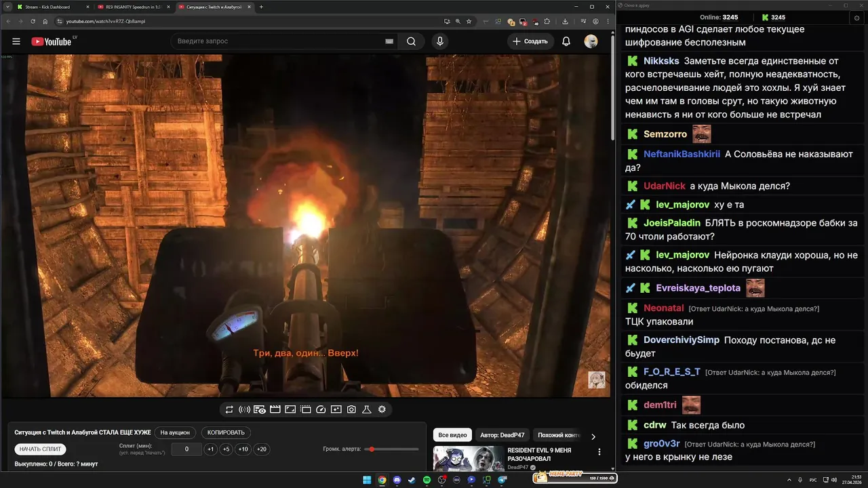Viewport: 868px width, 488px height.
Task: Open Windows Start menu
Action: click(367, 480)
